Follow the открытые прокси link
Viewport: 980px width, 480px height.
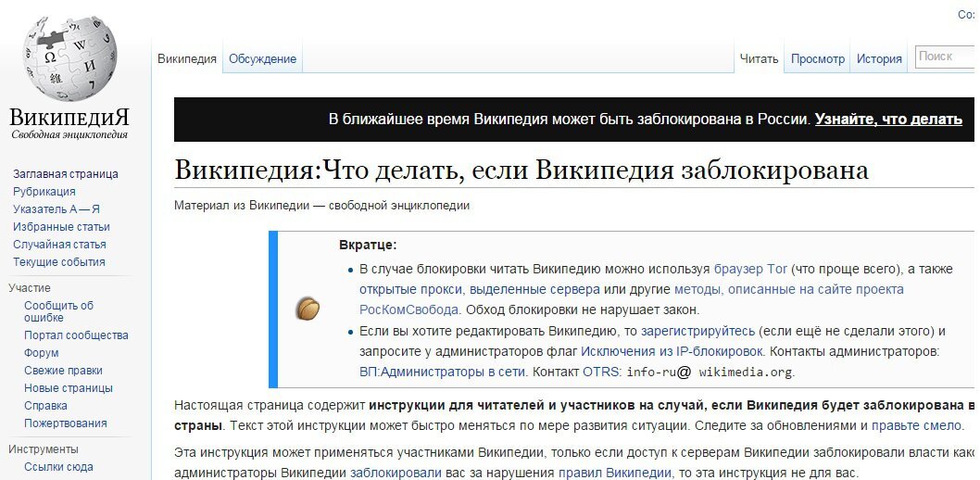tap(410, 289)
